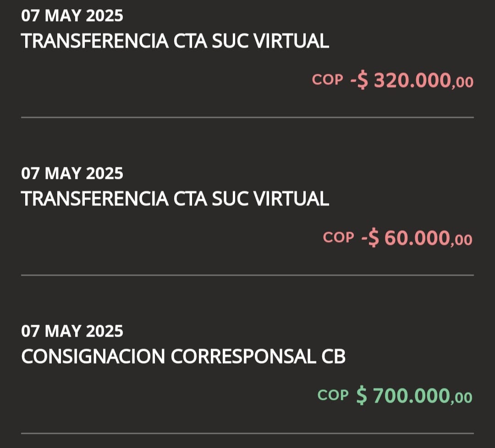Click the COP label beside -$ 60.000,00
The width and height of the screenshot is (495, 448).
pyautogui.click(x=338, y=238)
